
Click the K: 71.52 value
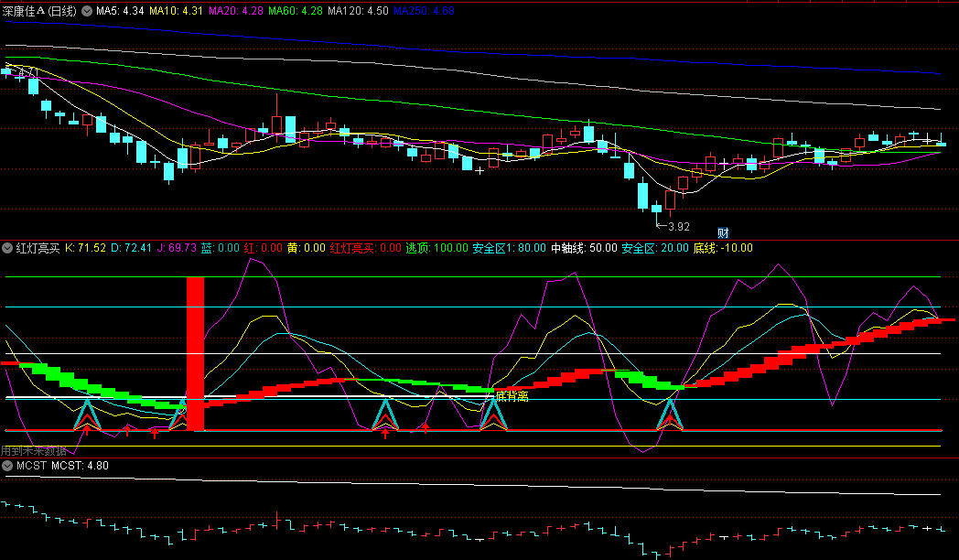coord(86,248)
